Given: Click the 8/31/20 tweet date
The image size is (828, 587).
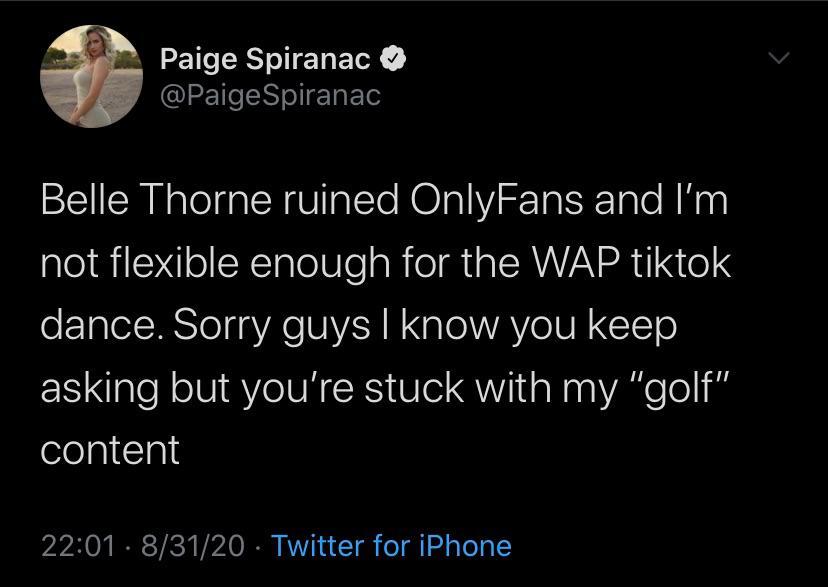Looking at the screenshot, I should click(195, 546).
